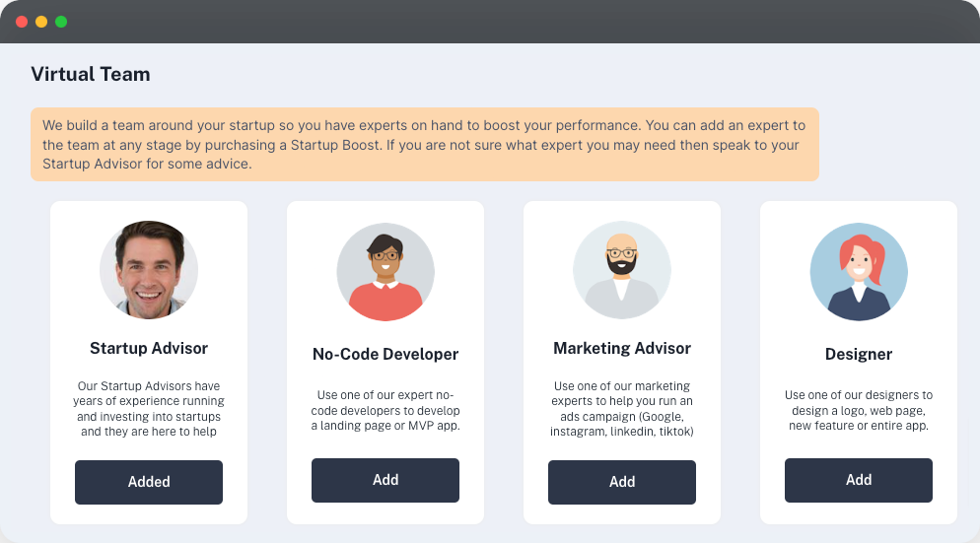
Task: Click the Designer red-haired avatar
Action: tap(859, 272)
